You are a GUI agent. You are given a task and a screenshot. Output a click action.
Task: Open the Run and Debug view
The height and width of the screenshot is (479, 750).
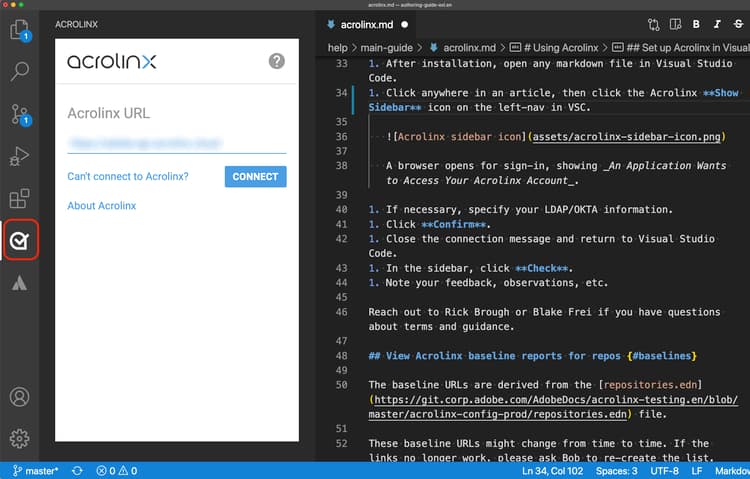click(x=20, y=156)
